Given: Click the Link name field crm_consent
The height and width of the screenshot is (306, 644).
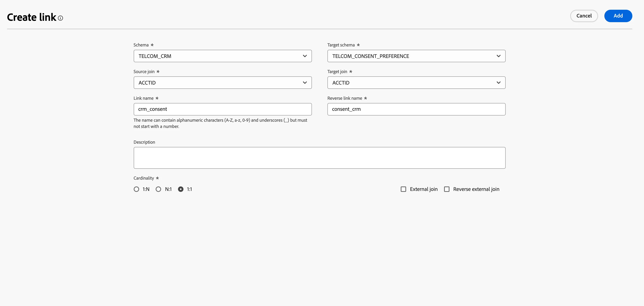Looking at the screenshot, I should click(x=223, y=109).
